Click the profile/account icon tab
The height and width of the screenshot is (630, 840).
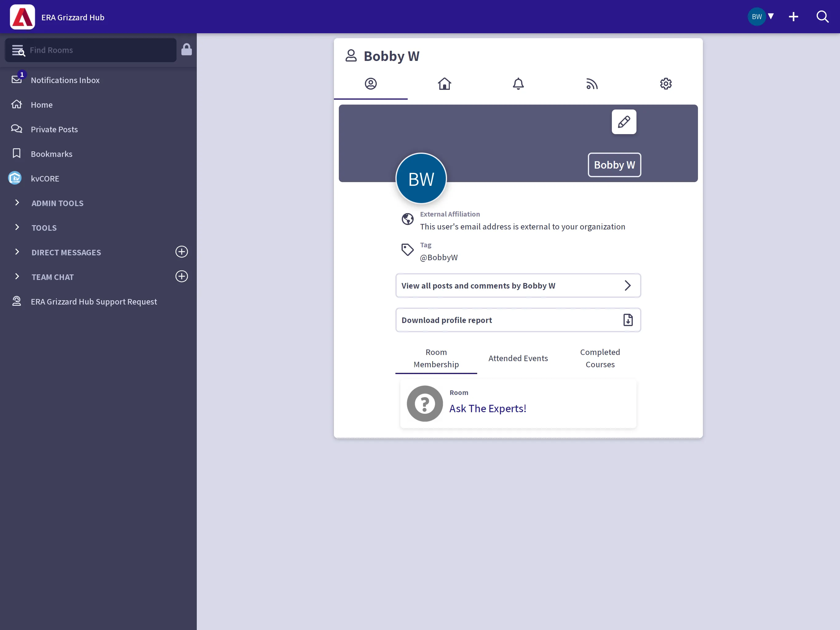(x=370, y=83)
